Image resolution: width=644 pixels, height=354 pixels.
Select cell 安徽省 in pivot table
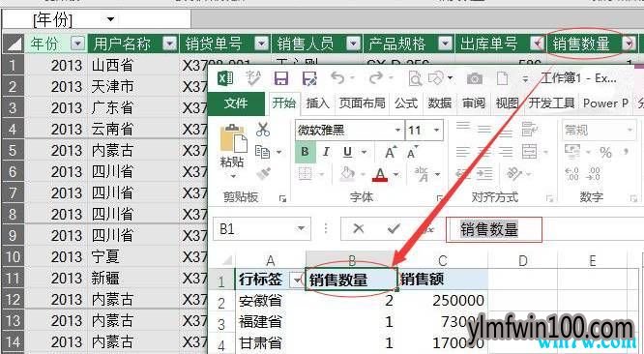click(x=271, y=301)
